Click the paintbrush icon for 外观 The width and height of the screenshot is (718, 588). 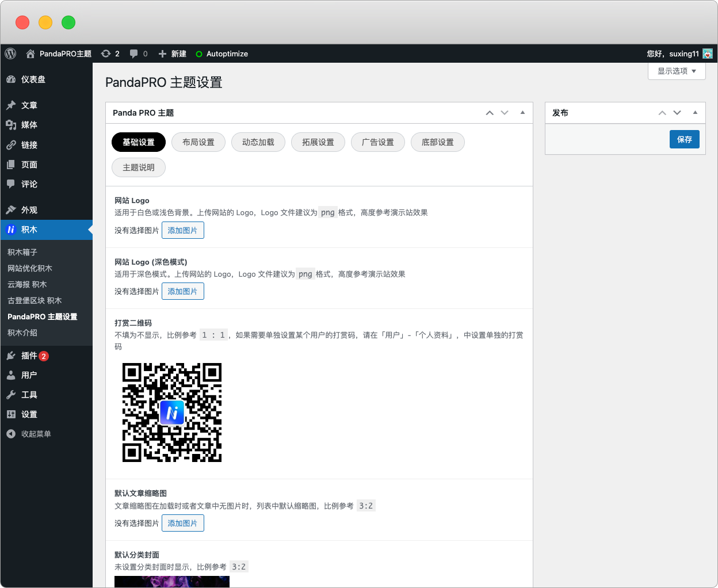pos(11,210)
